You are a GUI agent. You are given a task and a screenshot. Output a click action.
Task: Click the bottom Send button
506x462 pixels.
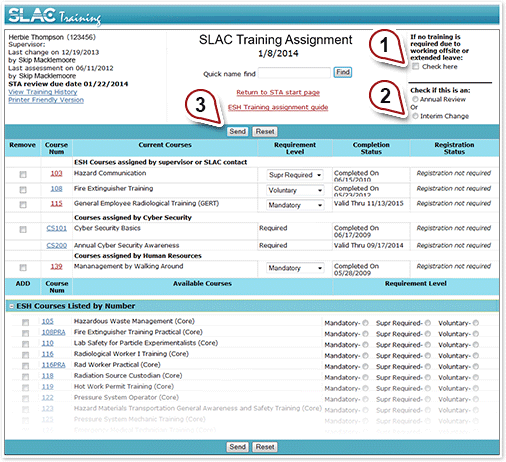coord(237,447)
